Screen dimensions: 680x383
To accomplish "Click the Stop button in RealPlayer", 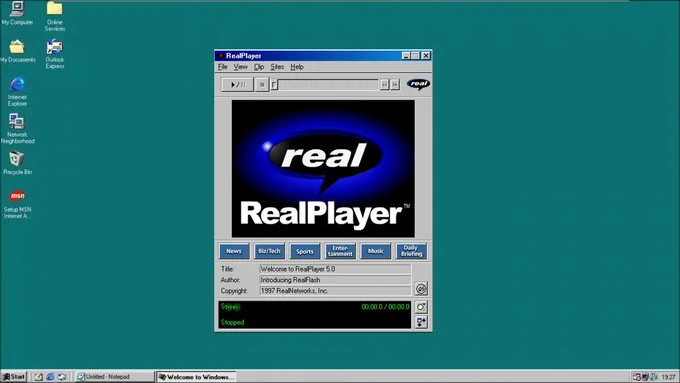I will pos(262,85).
